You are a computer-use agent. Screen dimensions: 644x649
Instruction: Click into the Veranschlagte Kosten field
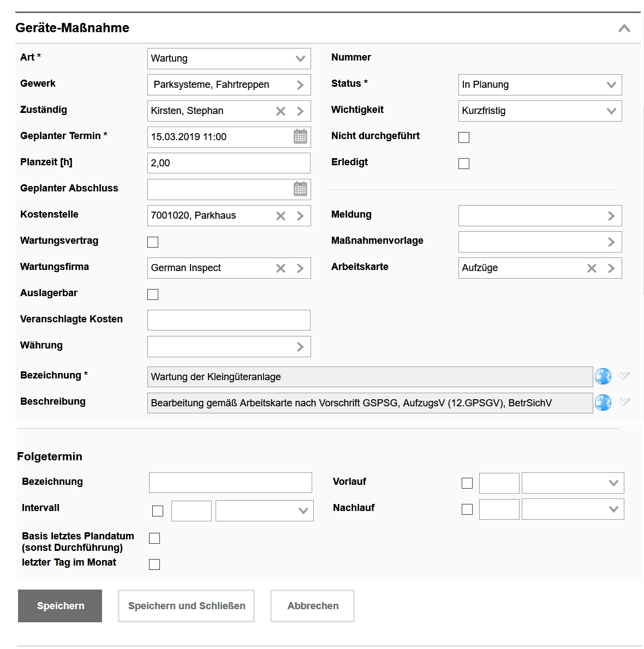tap(229, 320)
